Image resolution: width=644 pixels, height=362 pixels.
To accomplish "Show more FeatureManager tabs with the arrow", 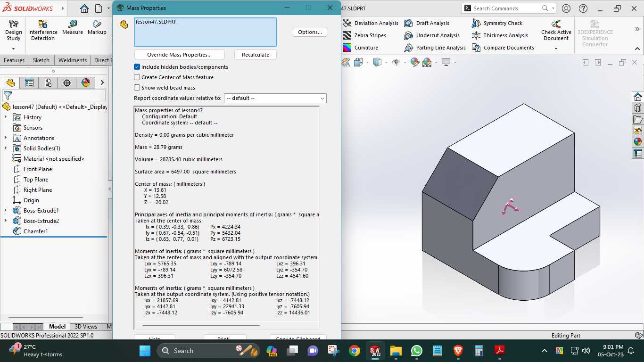I will [102, 83].
